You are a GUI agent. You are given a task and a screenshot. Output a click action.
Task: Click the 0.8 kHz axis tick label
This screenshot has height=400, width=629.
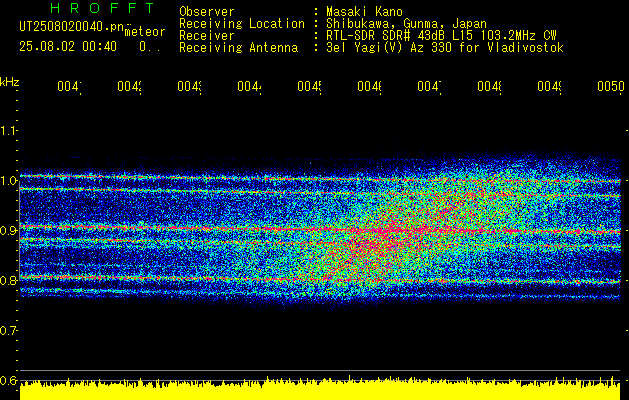click(x=9, y=280)
